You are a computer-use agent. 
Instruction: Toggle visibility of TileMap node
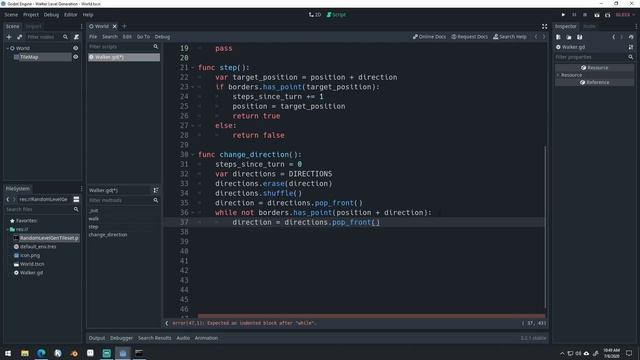(x=76, y=57)
